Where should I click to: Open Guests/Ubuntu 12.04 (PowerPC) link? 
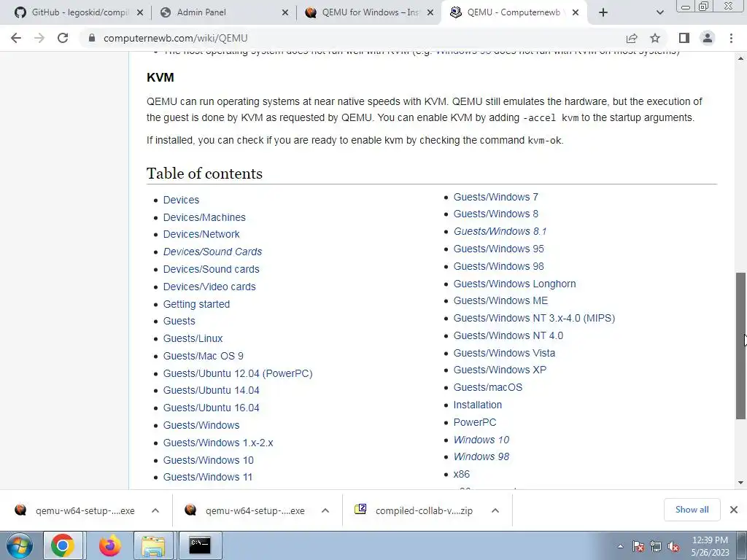tap(238, 373)
